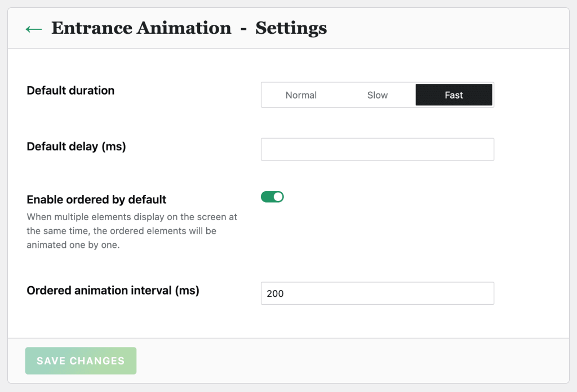Viewport: 577px width, 392px height.
Task: Select Normal default duration
Action: [301, 95]
